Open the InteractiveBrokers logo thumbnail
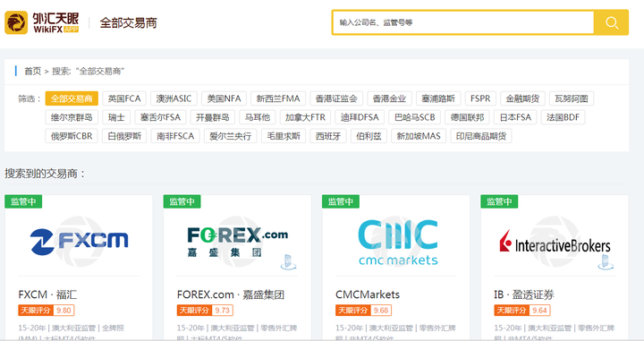Viewport: 644px width, 341px height. coord(555,243)
